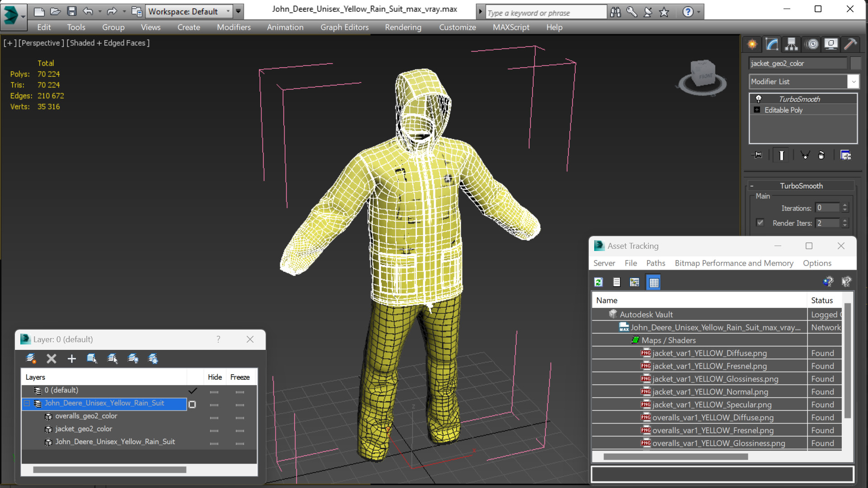Refresh the Asset Tracking list
This screenshot has height=488, width=868.
(x=599, y=282)
